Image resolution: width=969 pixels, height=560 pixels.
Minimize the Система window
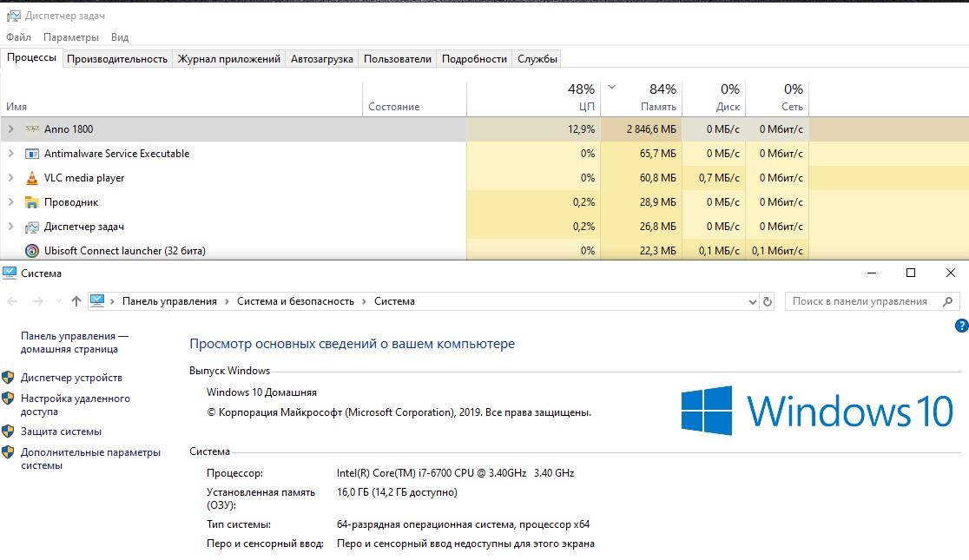point(872,273)
